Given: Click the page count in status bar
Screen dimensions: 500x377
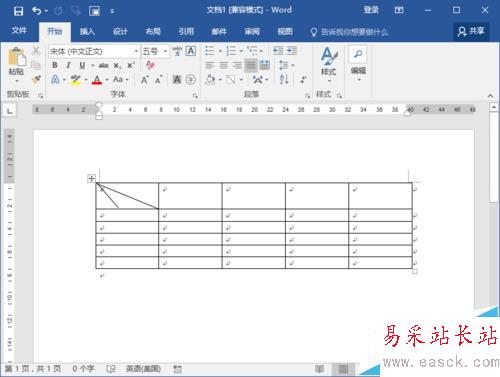Looking at the screenshot, I should [33, 369].
